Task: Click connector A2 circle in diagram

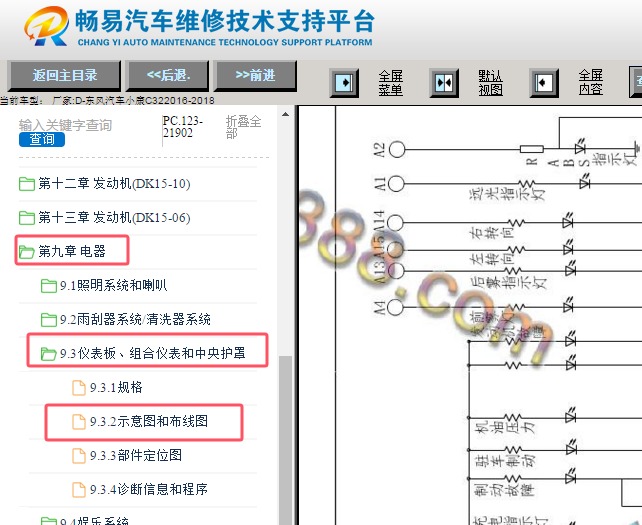Action: 397,149
